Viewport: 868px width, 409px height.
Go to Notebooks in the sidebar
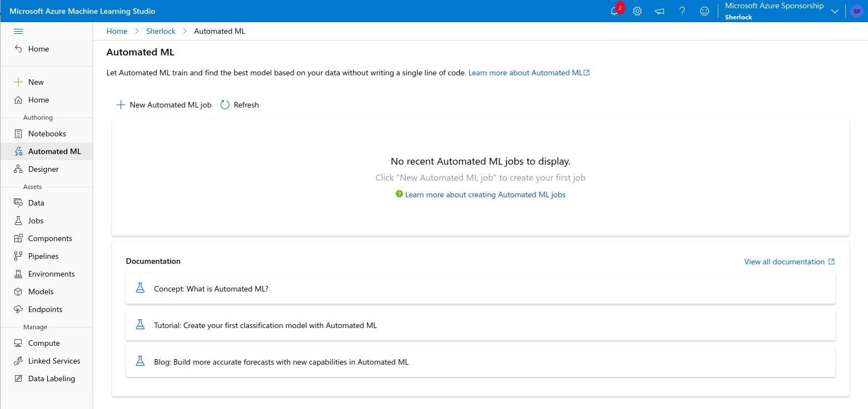tap(47, 134)
